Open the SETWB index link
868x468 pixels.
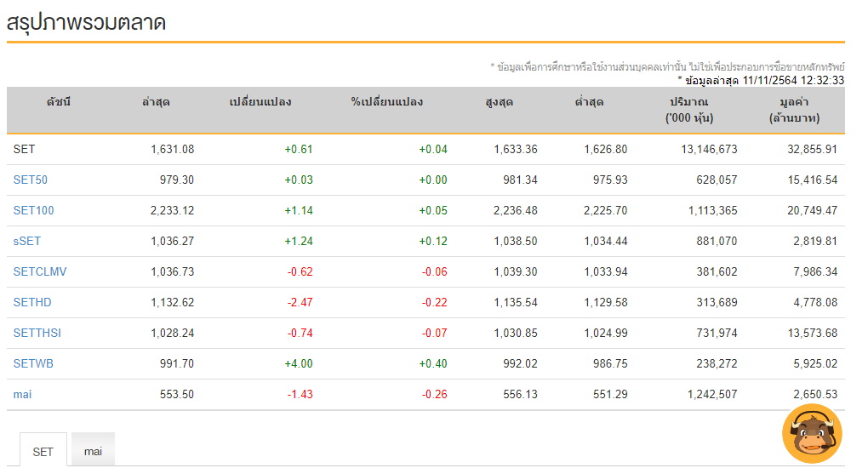click(33, 363)
